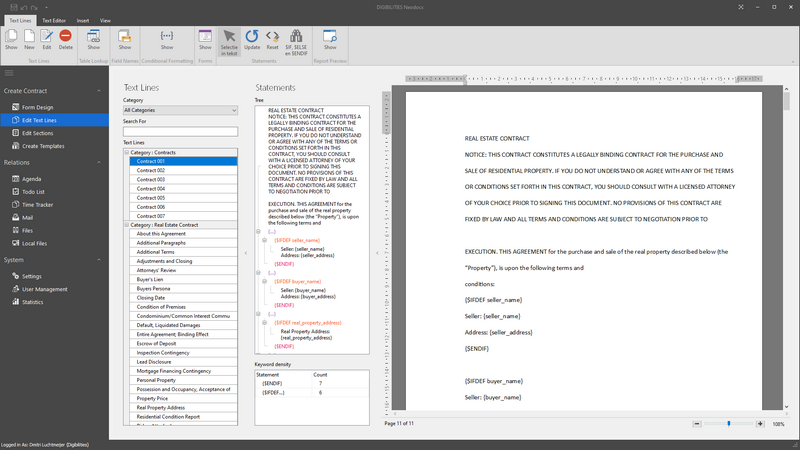Collapse Category : Contracts group
This screenshot has width=800, height=450.
click(x=127, y=153)
